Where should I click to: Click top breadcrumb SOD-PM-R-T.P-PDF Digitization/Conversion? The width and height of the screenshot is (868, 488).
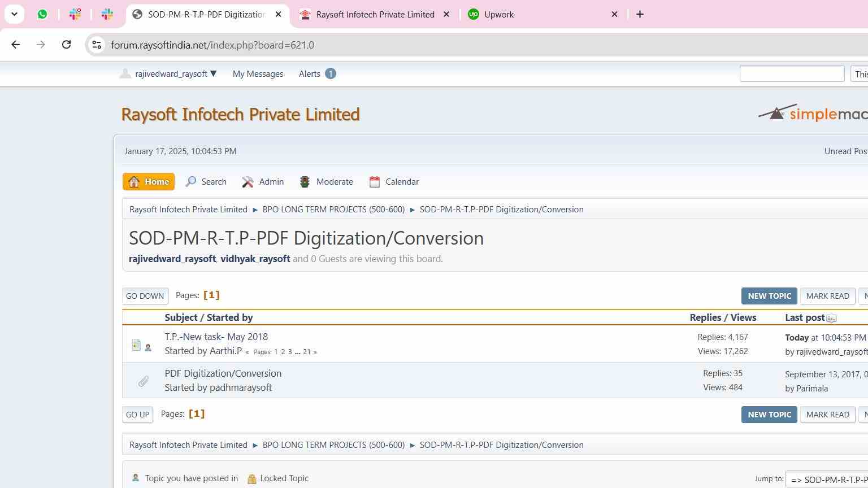click(501, 210)
